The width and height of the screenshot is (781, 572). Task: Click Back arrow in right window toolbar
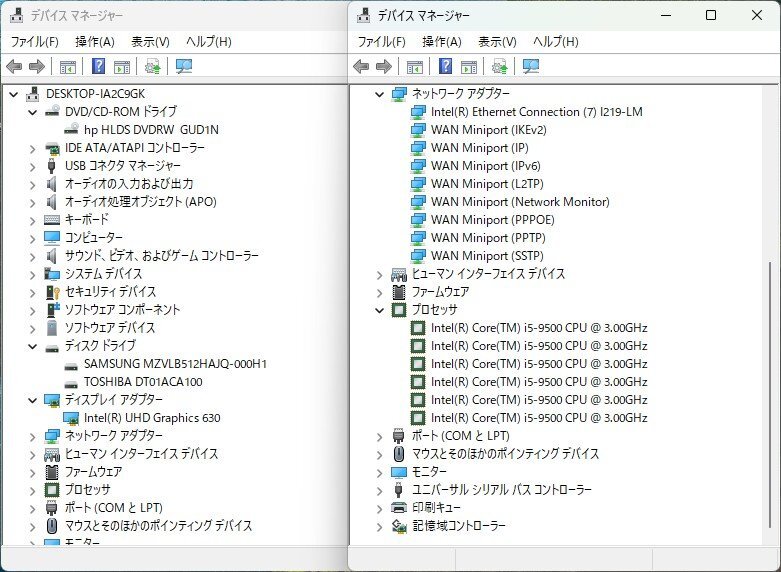(361, 66)
